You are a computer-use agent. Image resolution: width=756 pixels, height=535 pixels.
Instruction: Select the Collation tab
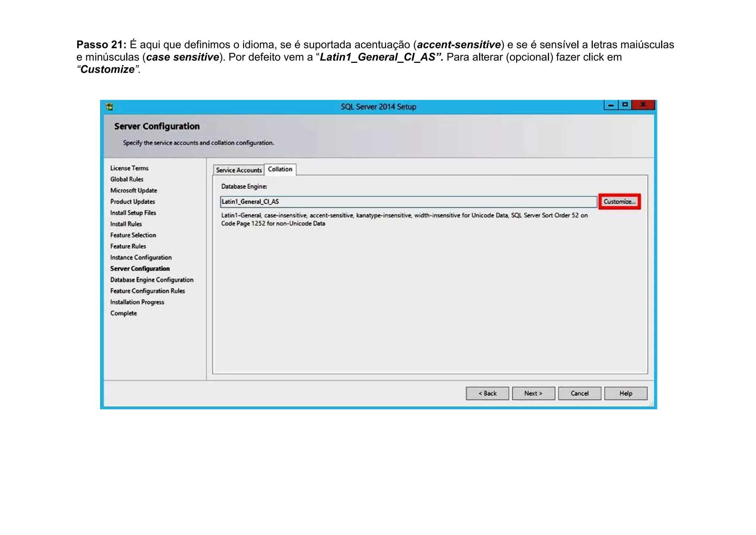point(280,169)
